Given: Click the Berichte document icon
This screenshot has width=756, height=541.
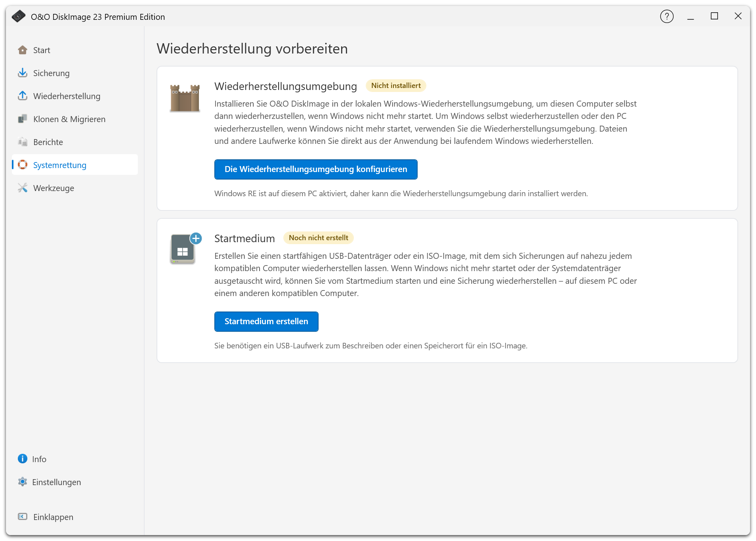Looking at the screenshot, I should click(x=23, y=142).
